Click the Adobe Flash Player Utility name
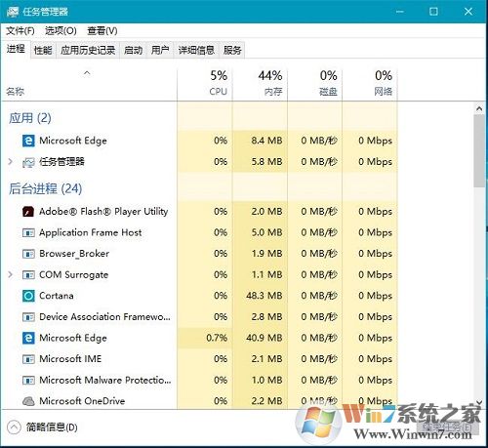Screen dimensions: 488x448 [103, 212]
